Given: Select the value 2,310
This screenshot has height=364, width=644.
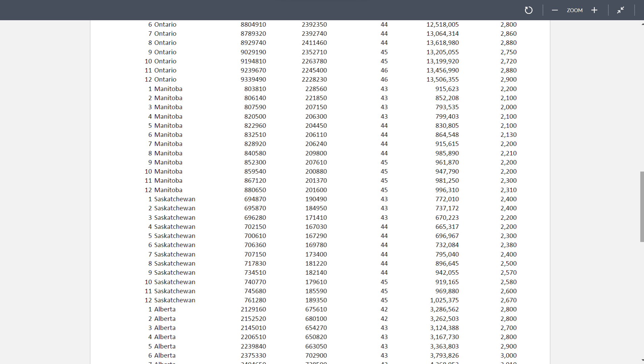Looking at the screenshot, I should pyautogui.click(x=508, y=190).
